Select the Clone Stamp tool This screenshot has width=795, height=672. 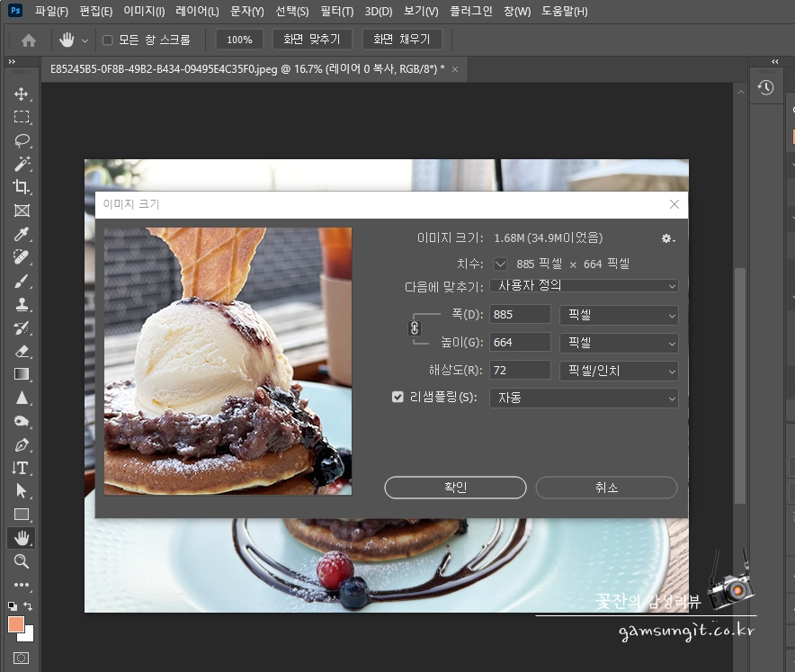pos(22,304)
